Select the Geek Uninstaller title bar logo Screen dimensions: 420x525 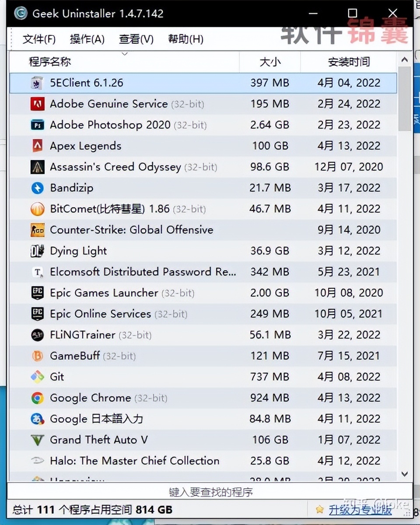[x=21, y=13]
